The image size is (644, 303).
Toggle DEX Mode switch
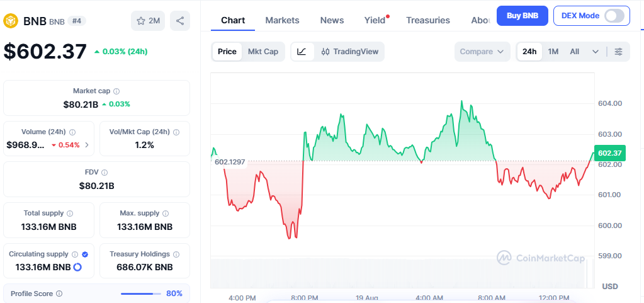(614, 16)
